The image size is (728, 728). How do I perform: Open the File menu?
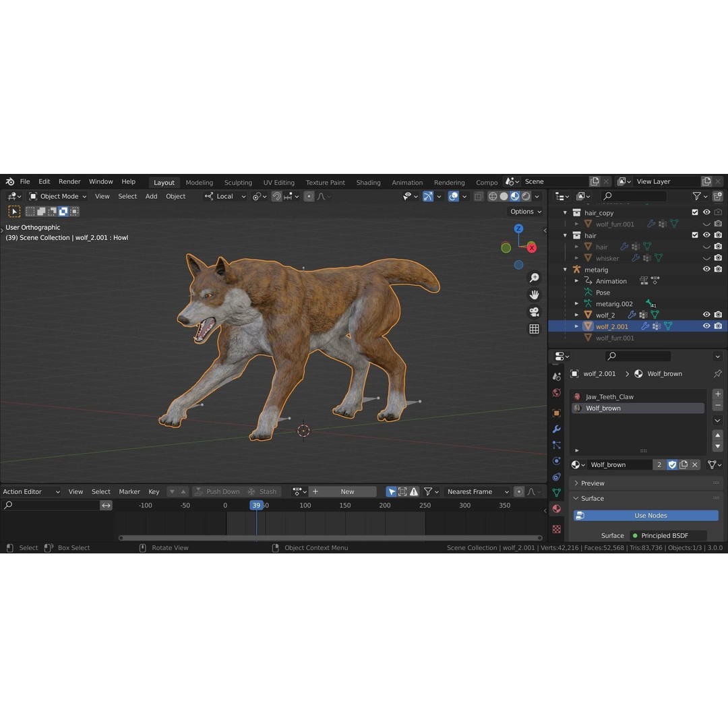click(x=25, y=181)
